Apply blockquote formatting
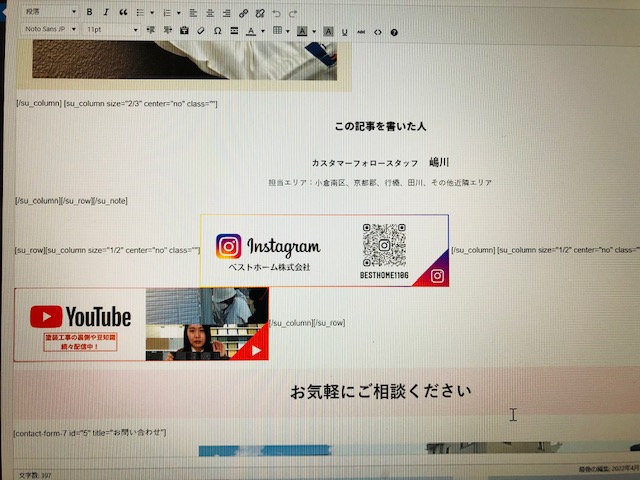The height and width of the screenshot is (480, 640). tap(123, 13)
